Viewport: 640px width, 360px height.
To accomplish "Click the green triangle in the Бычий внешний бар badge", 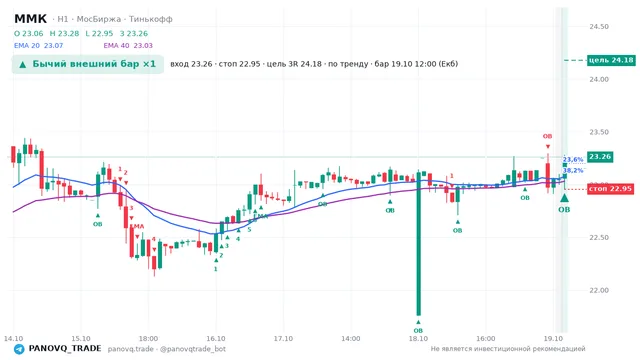I will [x=23, y=64].
